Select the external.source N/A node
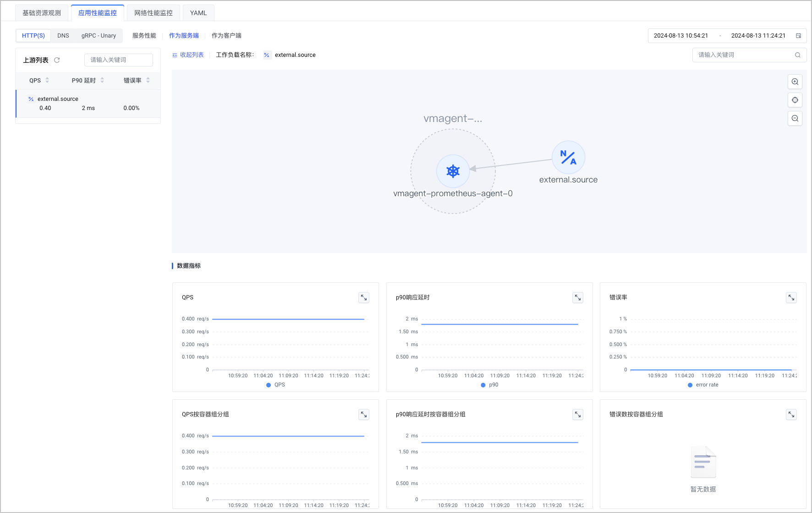Screen dimensions: 812x513 click(x=568, y=157)
